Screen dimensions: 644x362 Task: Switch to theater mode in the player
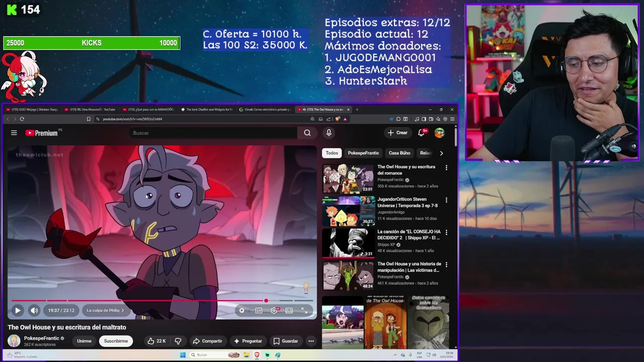[289, 310]
